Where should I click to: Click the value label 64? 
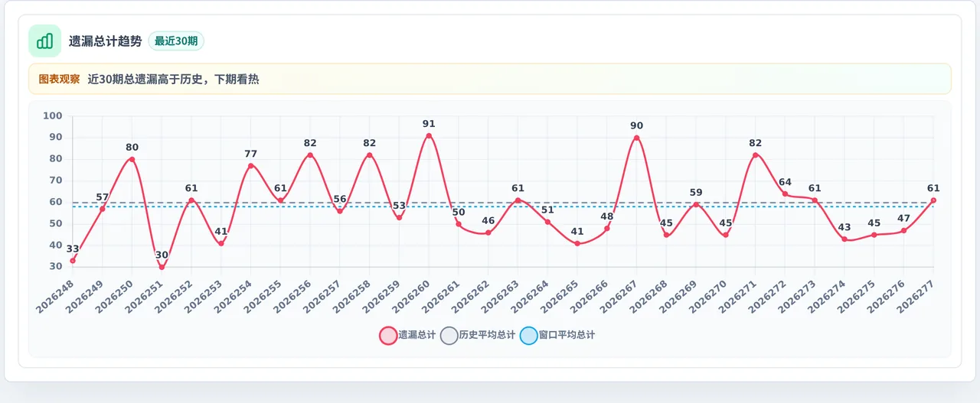(785, 182)
